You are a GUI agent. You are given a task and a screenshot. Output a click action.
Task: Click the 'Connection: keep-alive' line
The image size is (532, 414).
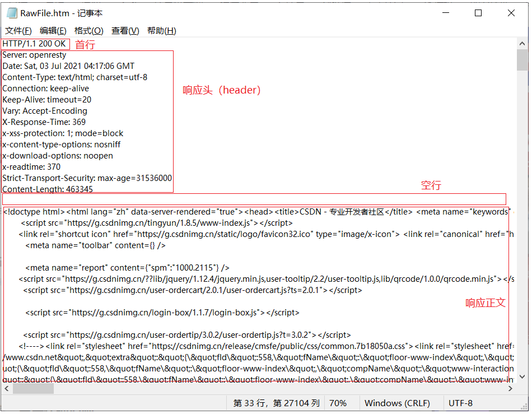(x=45, y=89)
